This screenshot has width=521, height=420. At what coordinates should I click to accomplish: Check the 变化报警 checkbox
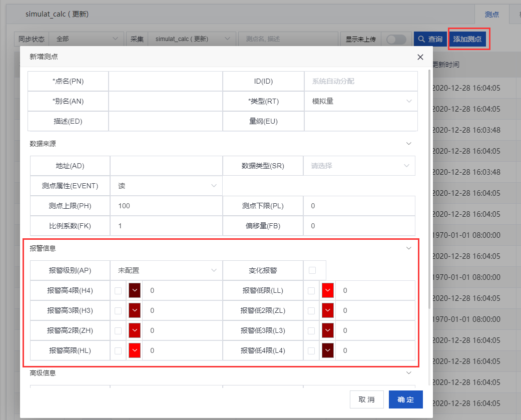pyautogui.click(x=312, y=270)
